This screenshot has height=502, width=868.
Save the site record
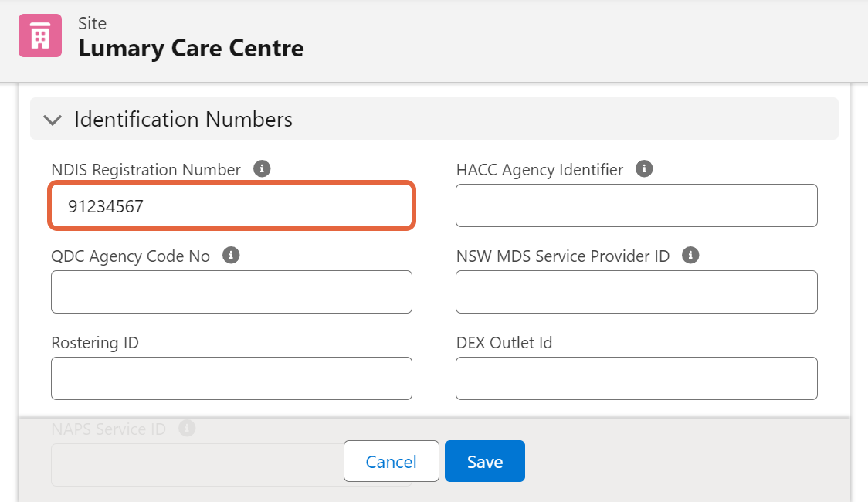point(485,461)
